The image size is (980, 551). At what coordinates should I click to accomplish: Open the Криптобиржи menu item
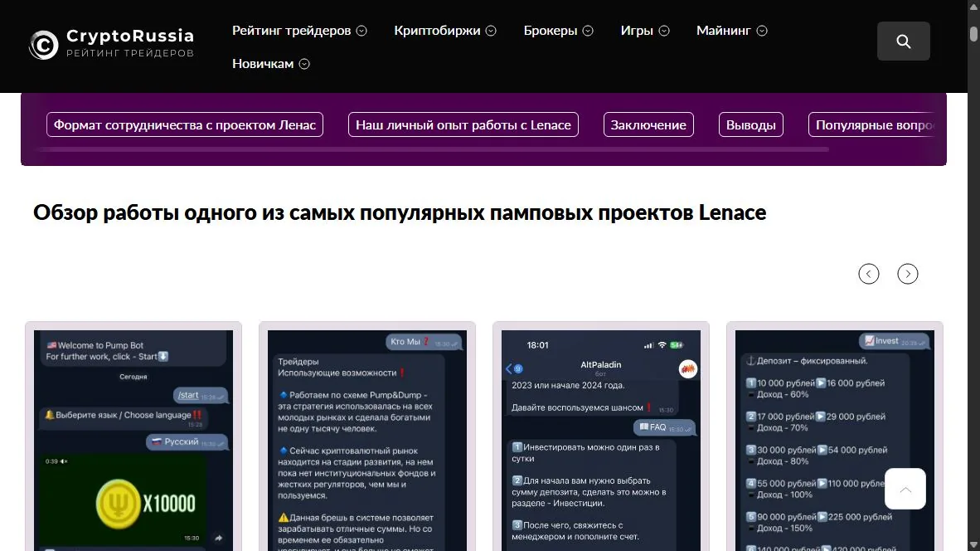437,31
